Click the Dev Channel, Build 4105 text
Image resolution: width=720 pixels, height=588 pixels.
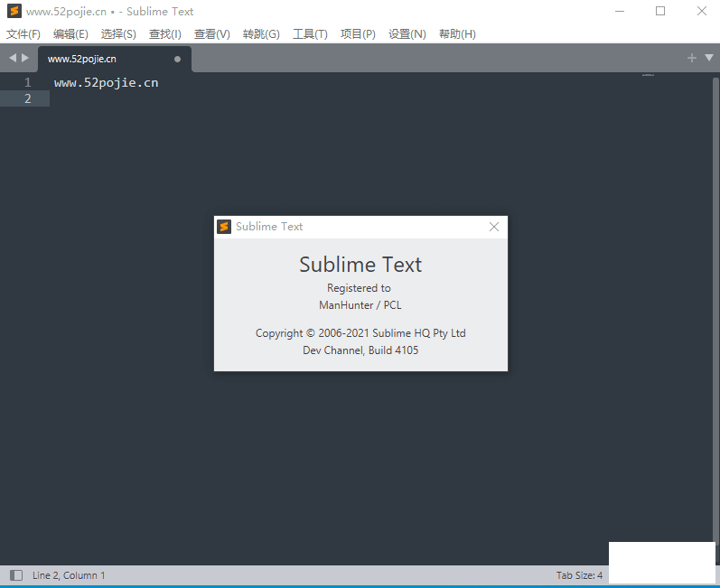tap(360, 350)
